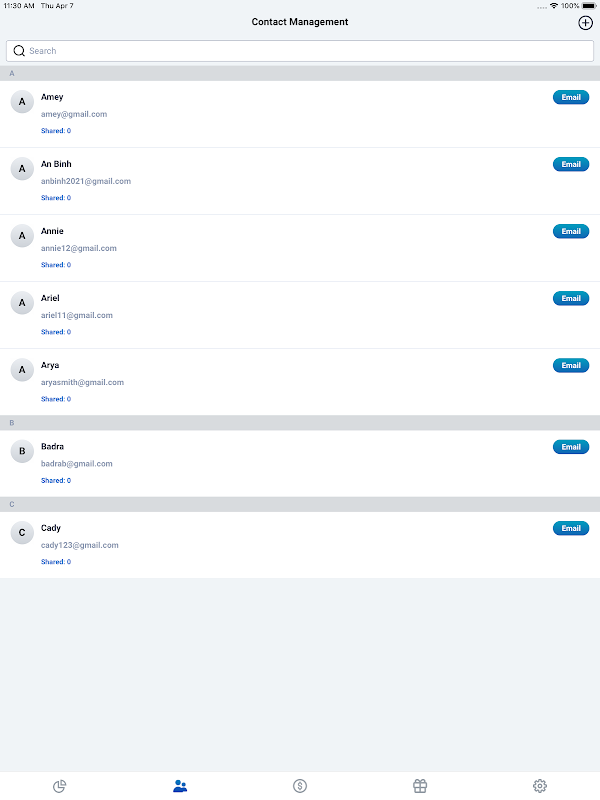This screenshot has height=800, width=600.
Task: Focus the Search contacts field
Action: 300,51
